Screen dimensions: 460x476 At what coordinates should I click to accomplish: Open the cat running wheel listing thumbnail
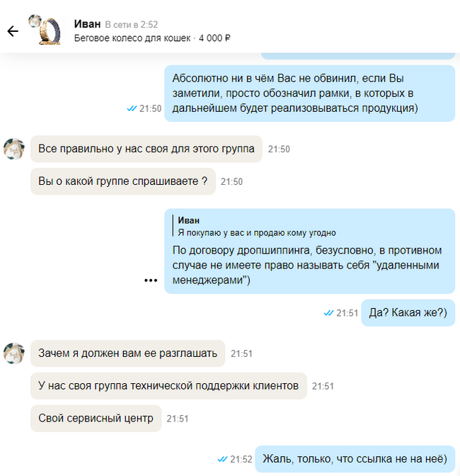point(50,32)
